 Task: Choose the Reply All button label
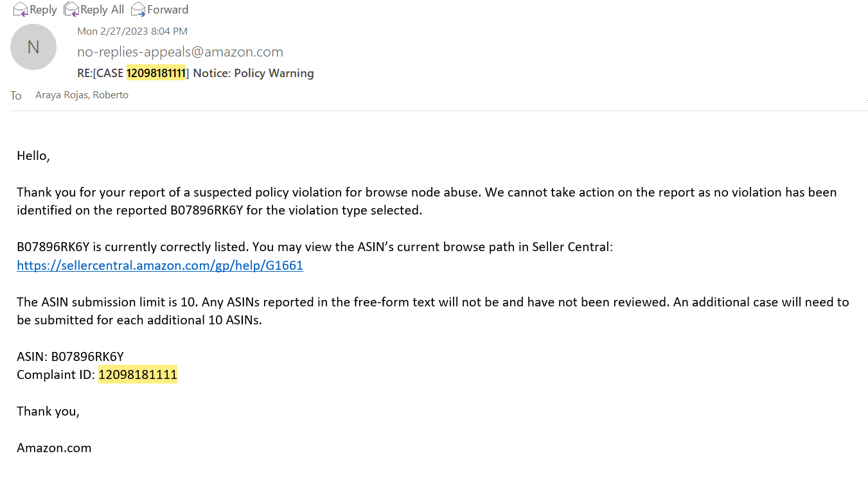click(102, 10)
